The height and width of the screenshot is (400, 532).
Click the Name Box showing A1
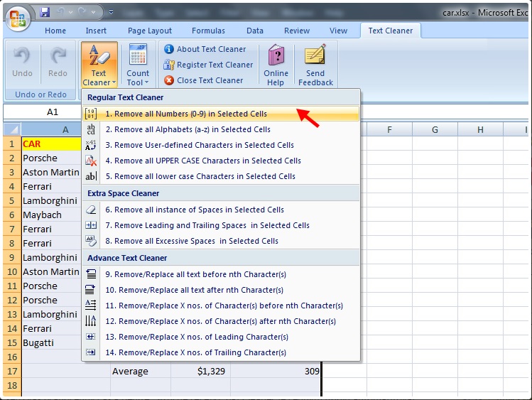pos(53,112)
